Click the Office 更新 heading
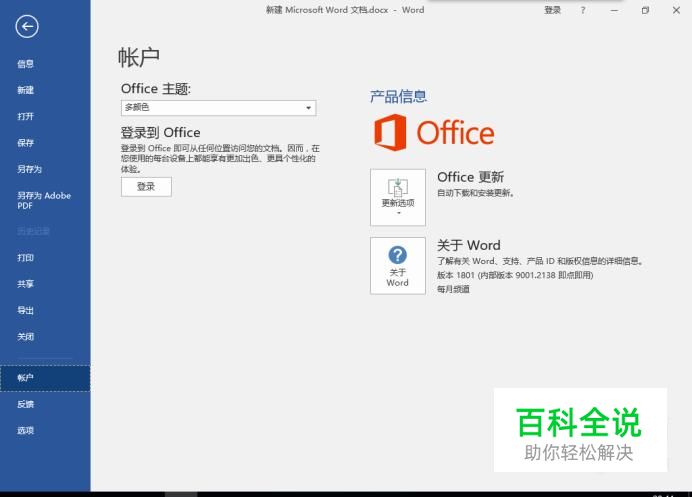This screenshot has height=497, width=692. pyautogui.click(x=470, y=177)
